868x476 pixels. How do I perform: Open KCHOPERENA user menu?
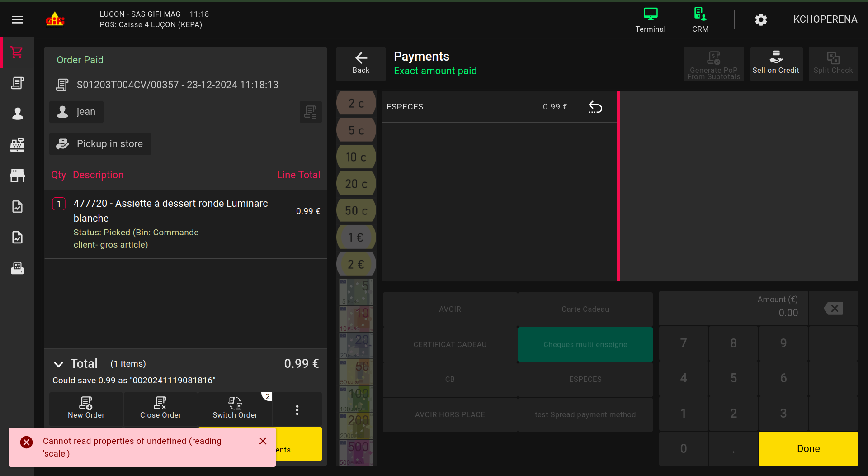coord(825,19)
